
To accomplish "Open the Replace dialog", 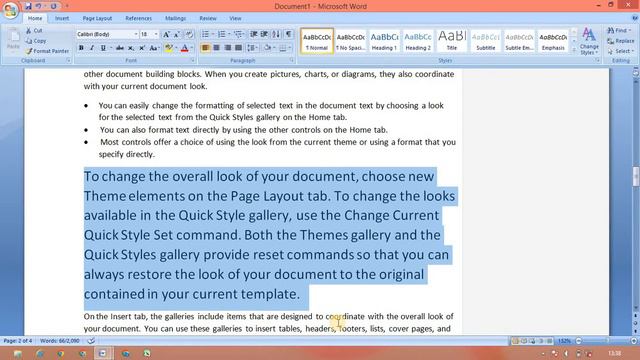I will 621,41.
